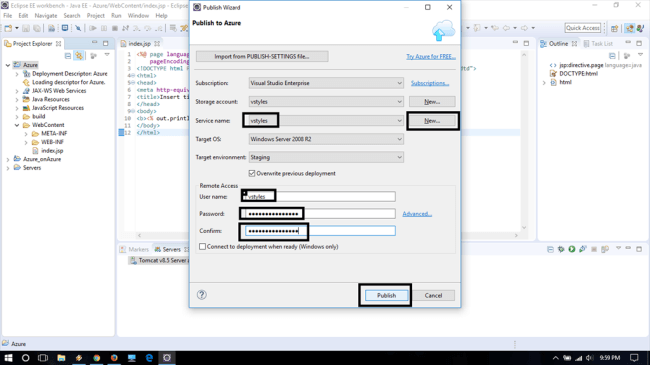
Task: Open the Open Perspective icon
Action: (x=614, y=28)
